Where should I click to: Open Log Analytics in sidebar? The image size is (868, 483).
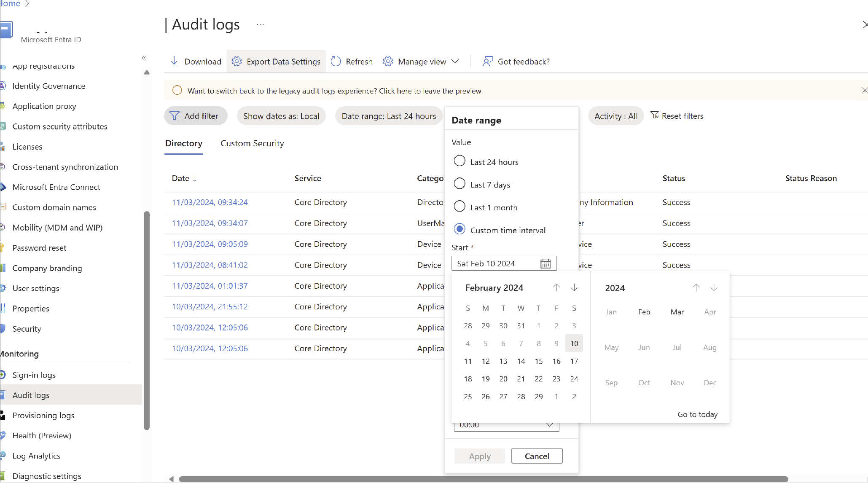click(36, 456)
